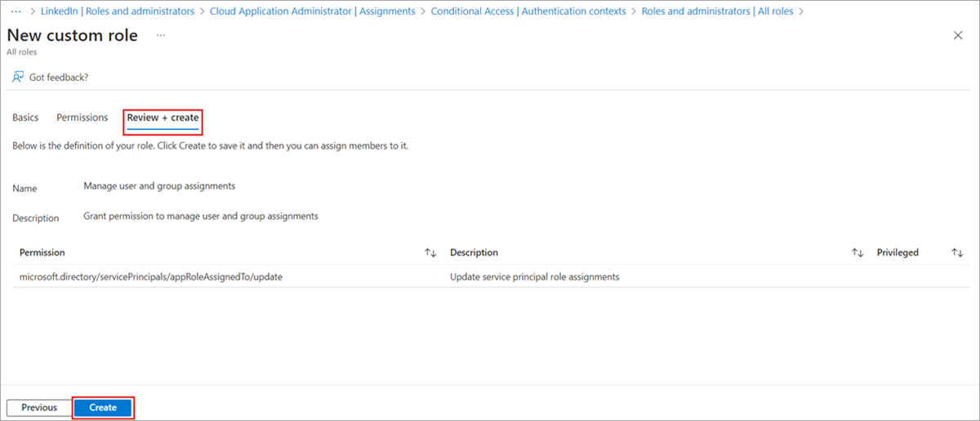Open Roles and administrators | All roles breadcrumb
The image size is (980, 421).
click(718, 11)
